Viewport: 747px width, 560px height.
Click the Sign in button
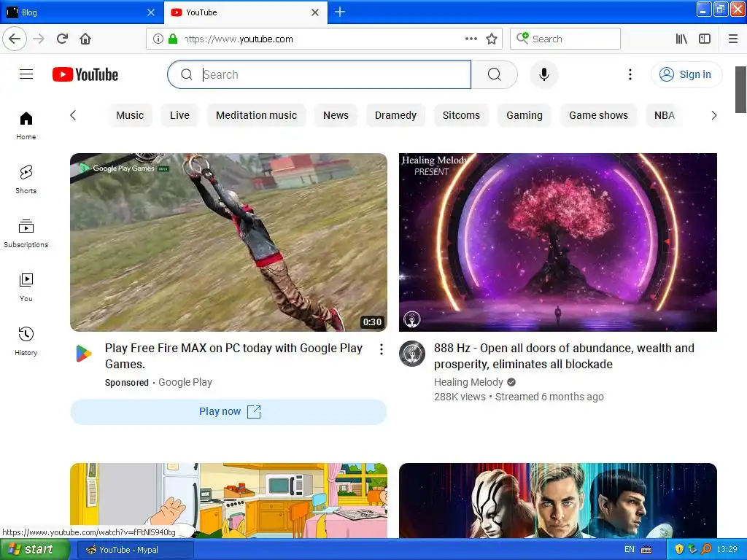click(686, 74)
